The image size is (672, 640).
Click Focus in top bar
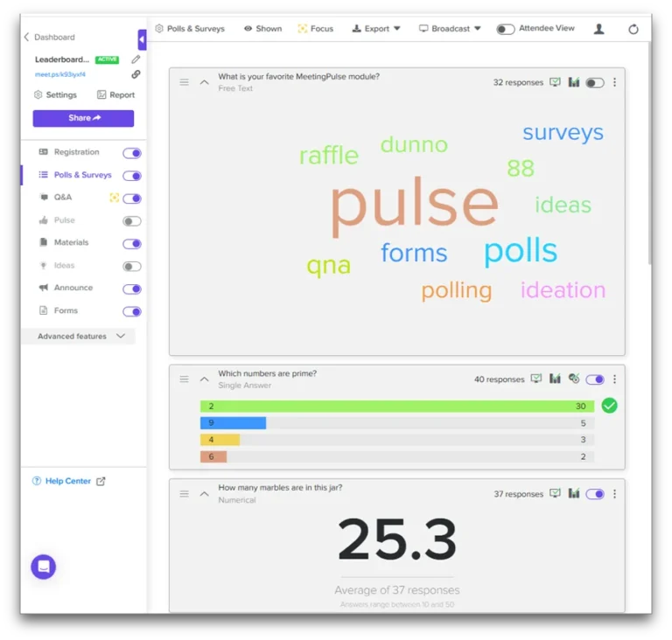coord(315,29)
